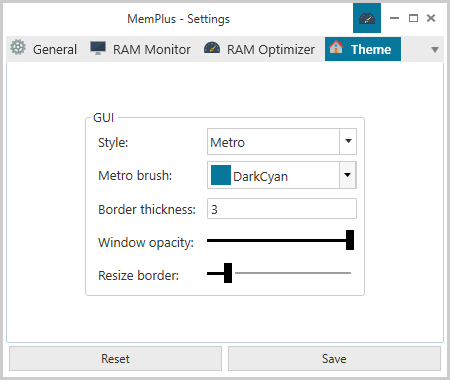Click the Resize border slider track
The height and width of the screenshot is (380, 450).
[279, 273]
